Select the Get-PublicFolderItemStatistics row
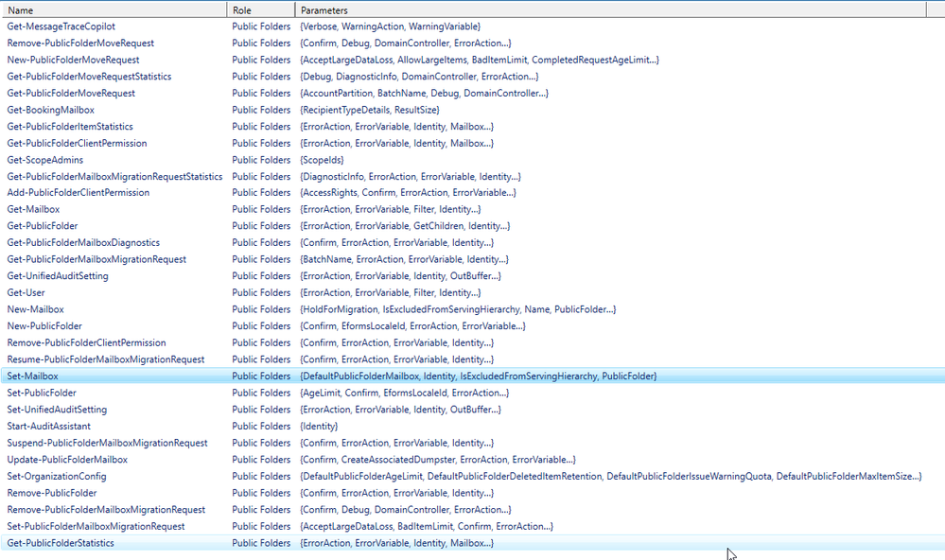The image size is (945, 560). tap(473, 127)
